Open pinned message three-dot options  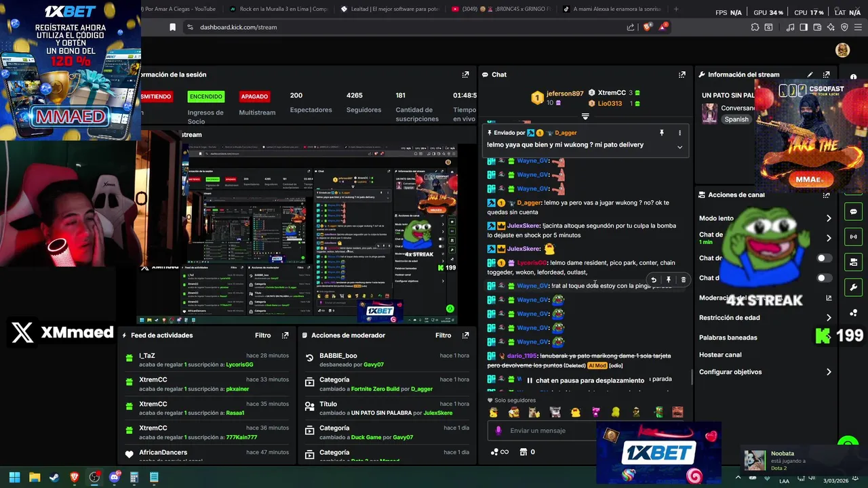click(x=679, y=133)
